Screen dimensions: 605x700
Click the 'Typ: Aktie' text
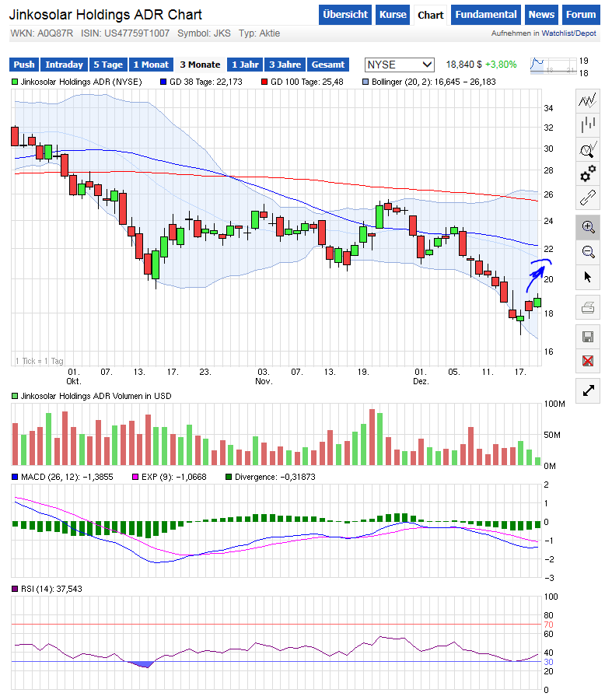click(260, 33)
